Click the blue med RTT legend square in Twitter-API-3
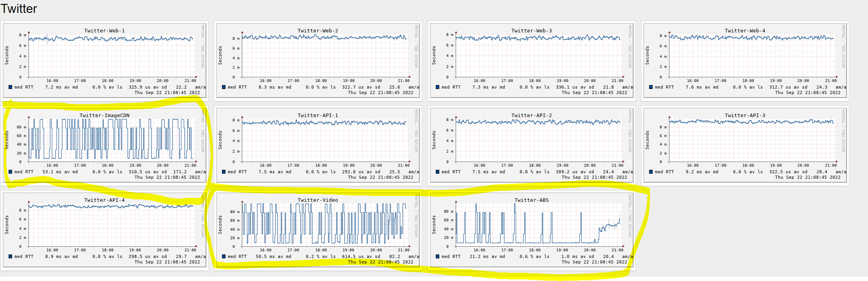This screenshot has height=281, width=868. [x=651, y=172]
